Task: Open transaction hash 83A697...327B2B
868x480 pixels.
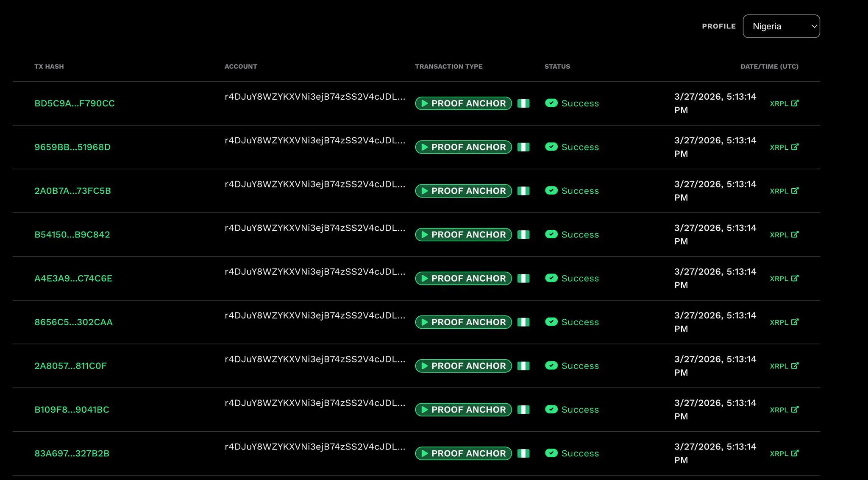Action: coord(72,453)
